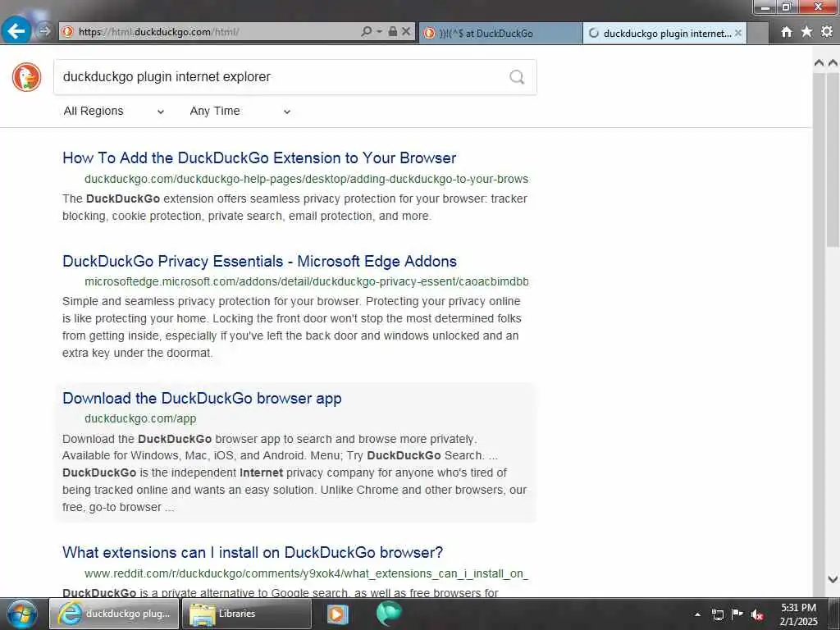Click the muted volume tray icon
Viewport: 840px width, 630px height.
click(757, 614)
